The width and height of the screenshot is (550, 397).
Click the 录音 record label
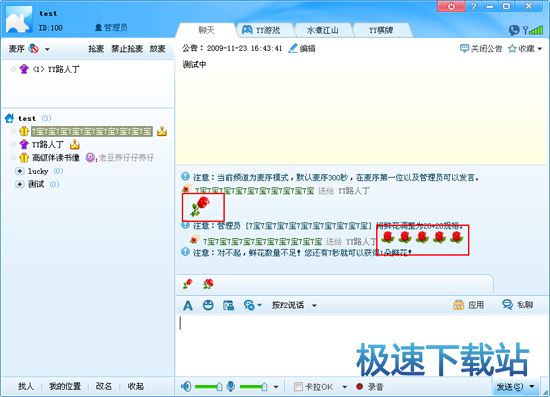coord(375,387)
